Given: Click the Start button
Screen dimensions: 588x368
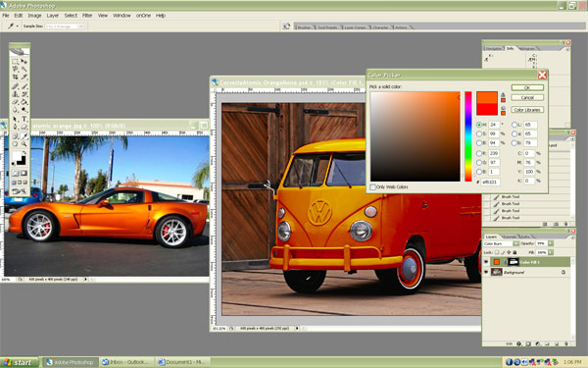Looking at the screenshot, I should [x=20, y=362].
